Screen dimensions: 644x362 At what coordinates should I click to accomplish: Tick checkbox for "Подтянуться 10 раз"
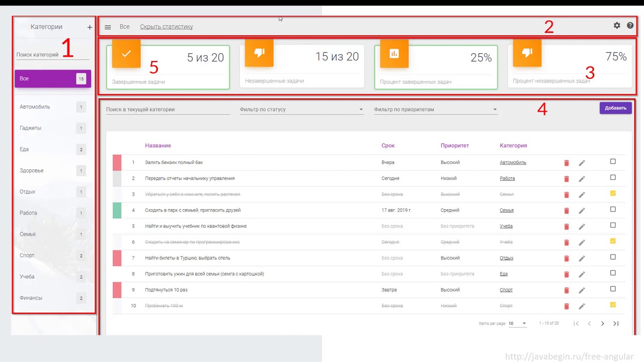(613, 289)
